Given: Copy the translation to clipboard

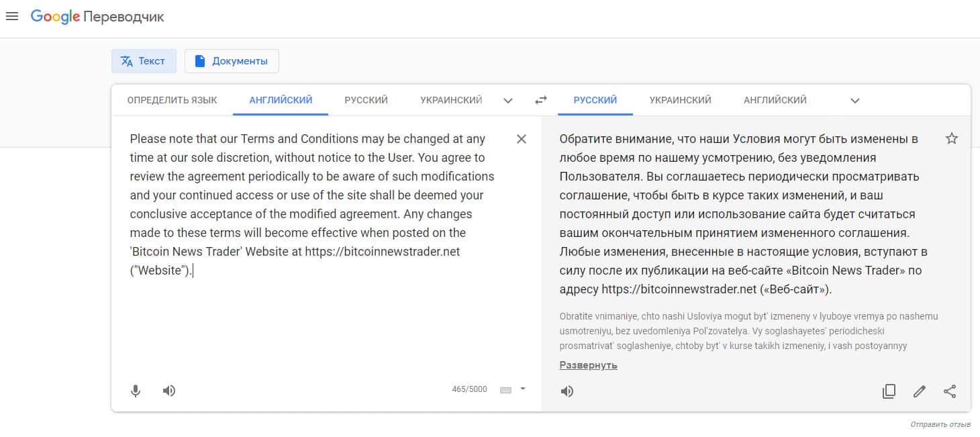Looking at the screenshot, I should pyautogui.click(x=889, y=391).
